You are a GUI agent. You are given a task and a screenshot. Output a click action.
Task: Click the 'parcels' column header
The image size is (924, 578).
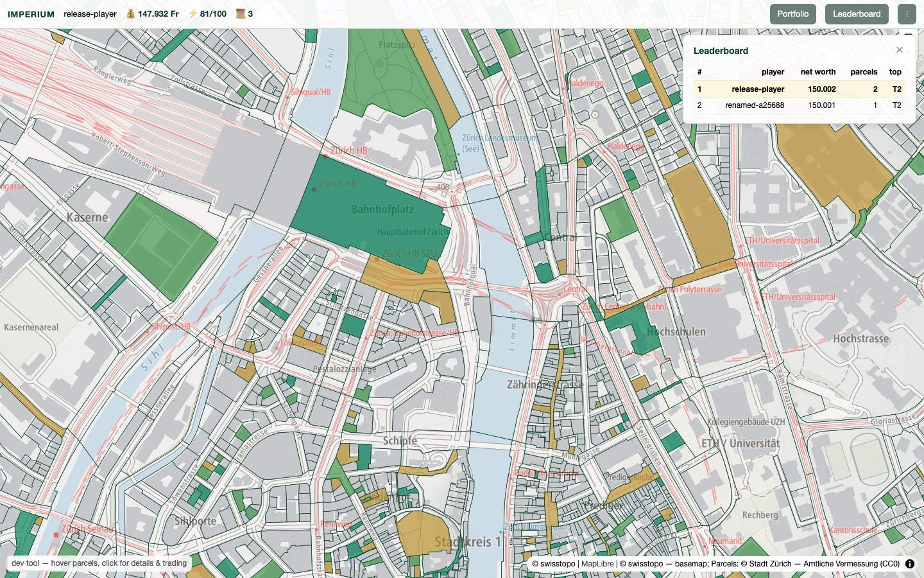tap(864, 72)
